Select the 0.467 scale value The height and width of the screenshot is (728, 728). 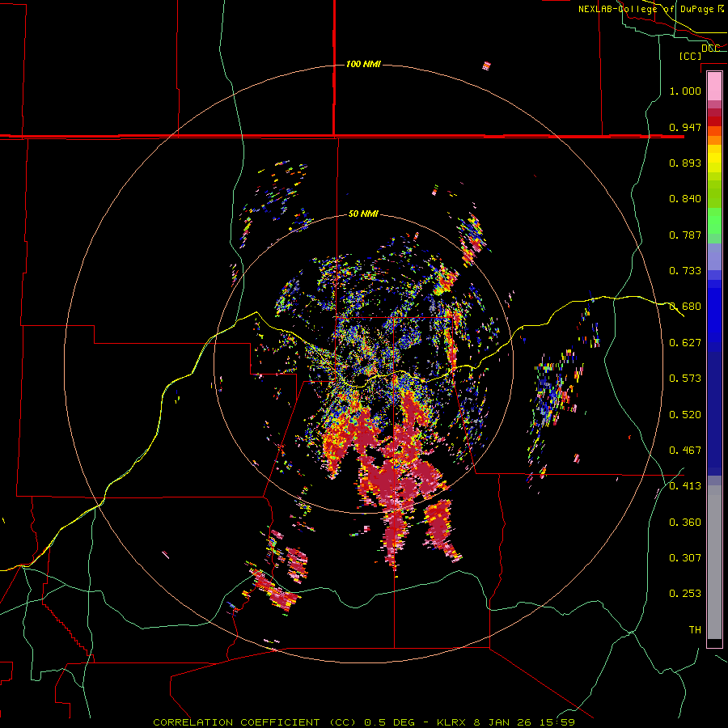(x=685, y=451)
